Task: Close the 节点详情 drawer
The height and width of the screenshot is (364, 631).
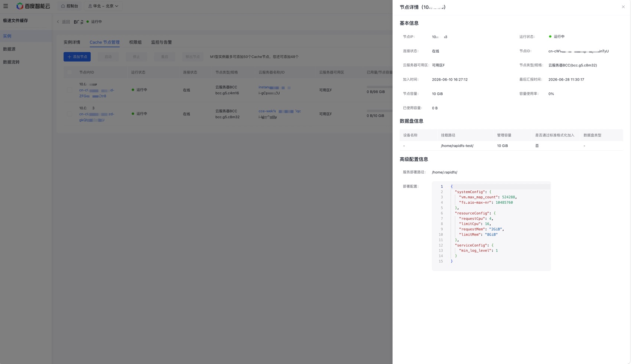Action: coord(623,7)
